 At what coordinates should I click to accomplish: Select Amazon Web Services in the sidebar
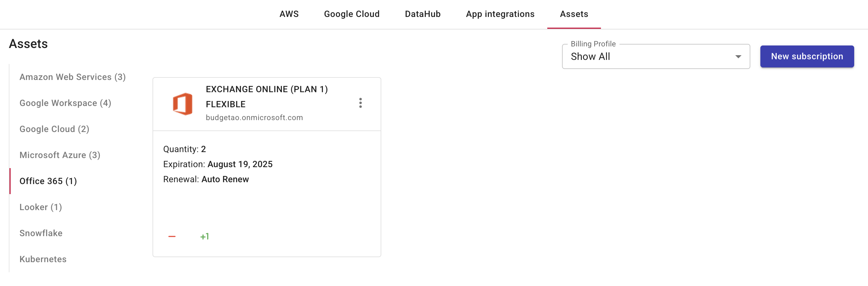point(72,77)
